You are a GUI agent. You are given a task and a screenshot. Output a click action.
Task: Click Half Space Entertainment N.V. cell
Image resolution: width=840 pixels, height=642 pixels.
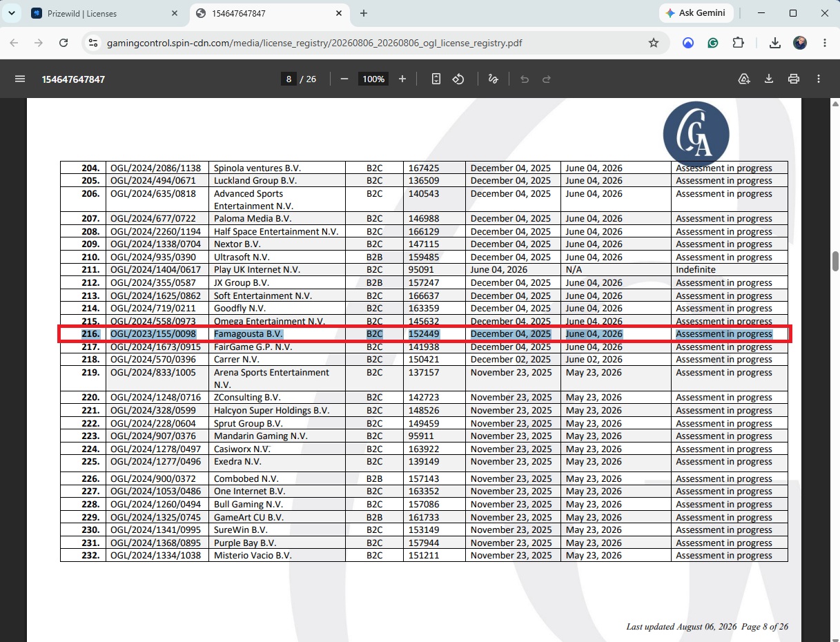pos(277,231)
